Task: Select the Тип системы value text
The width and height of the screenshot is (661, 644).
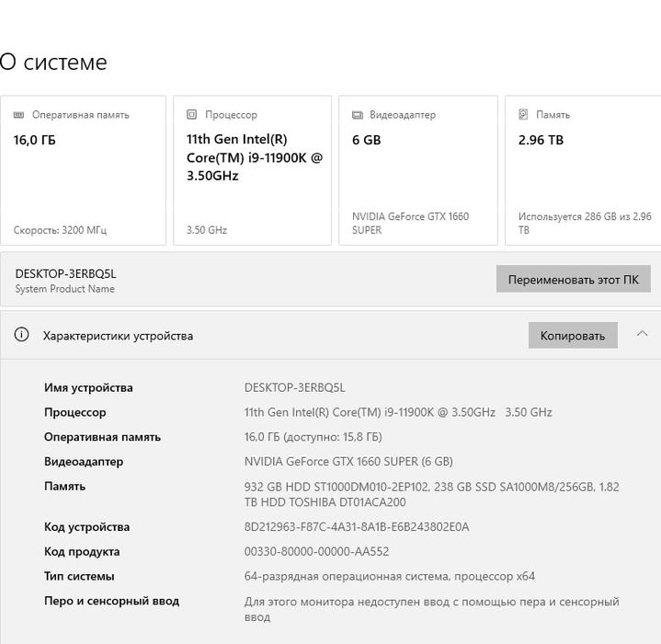Action: [389, 576]
